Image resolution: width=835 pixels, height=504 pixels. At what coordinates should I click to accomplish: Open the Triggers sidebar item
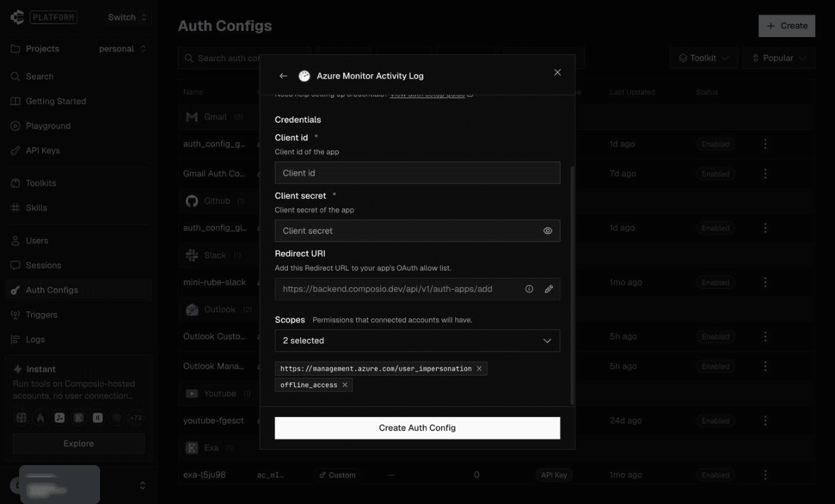(78, 315)
